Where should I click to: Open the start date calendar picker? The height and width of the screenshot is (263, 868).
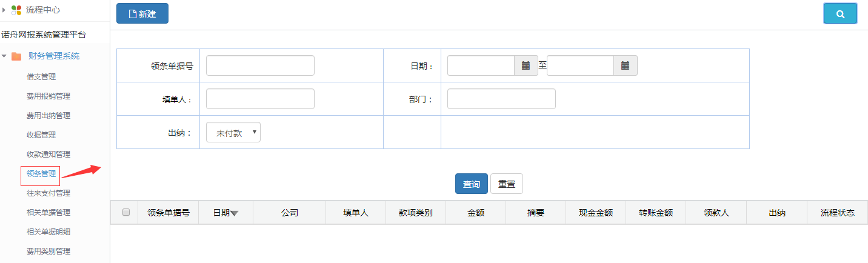click(526, 65)
